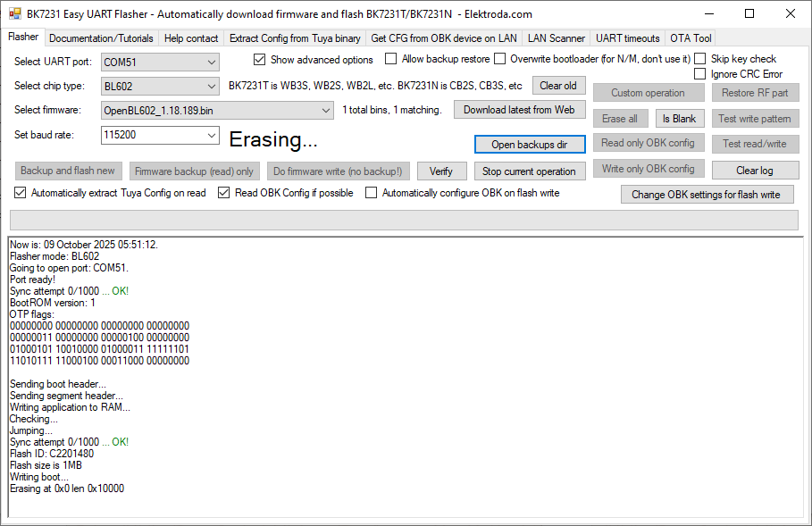The width and height of the screenshot is (812, 526).
Task: Click the 'Going to open port: COM51.' line
Action: (x=69, y=268)
